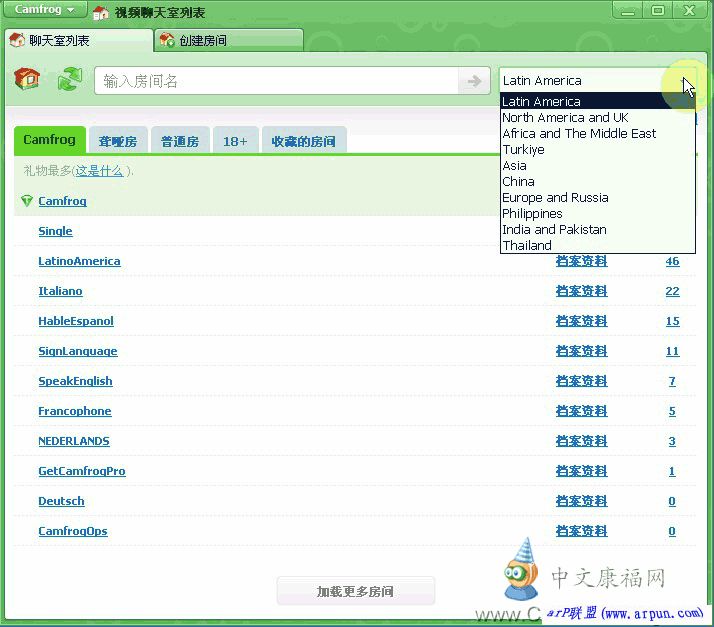Viewport: 714px width, 627px height.
Task: Open the 普通房 category tab
Action: click(x=180, y=141)
